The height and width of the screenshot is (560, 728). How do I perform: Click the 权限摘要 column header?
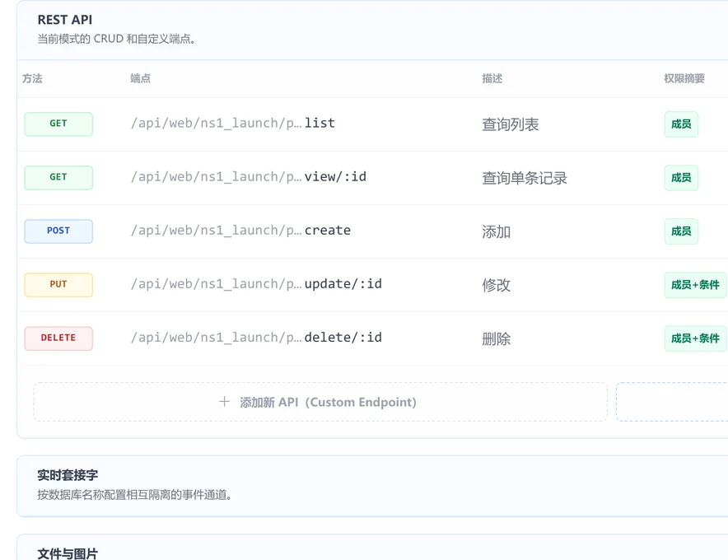click(684, 78)
